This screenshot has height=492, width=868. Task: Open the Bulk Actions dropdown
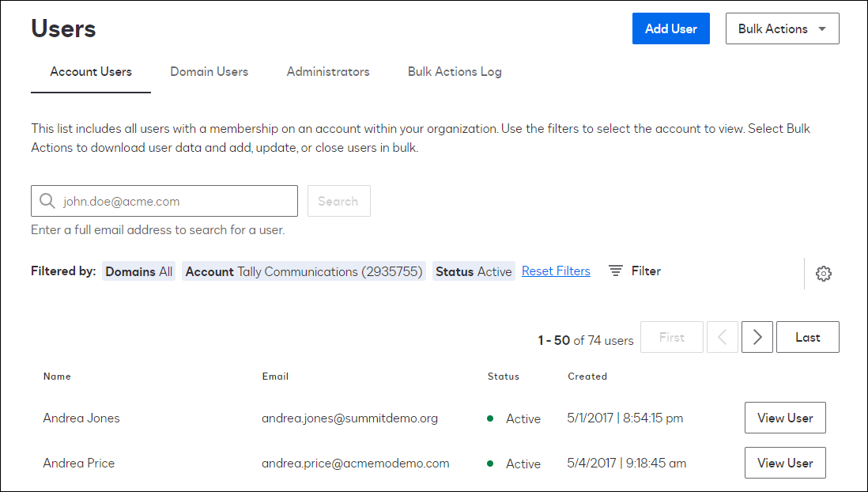tap(782, 28)
